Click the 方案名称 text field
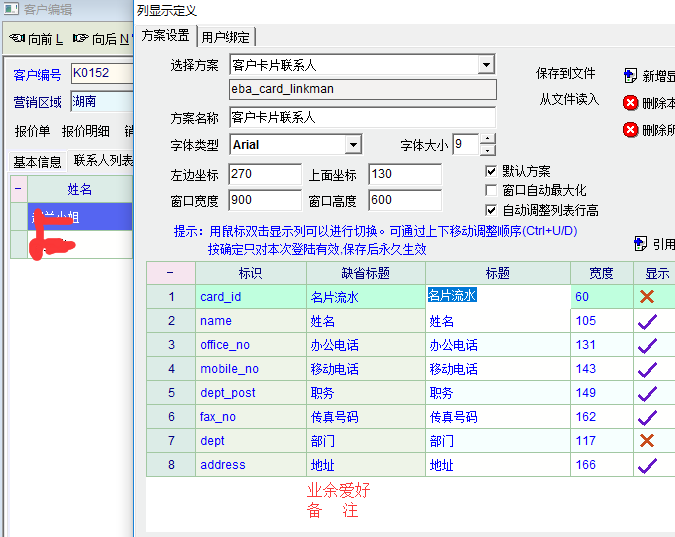675x537 pixels. pos(362,118)
